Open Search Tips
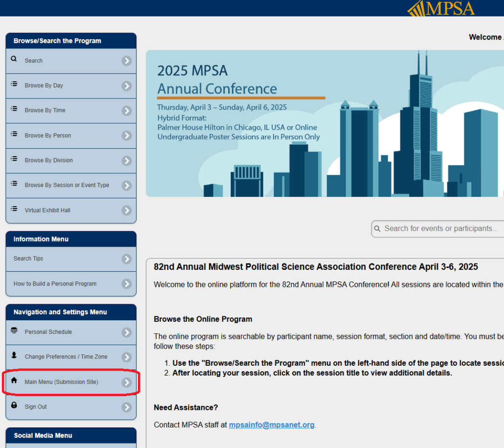This screenshot has height=448, width=504. [x=71, y=259]
